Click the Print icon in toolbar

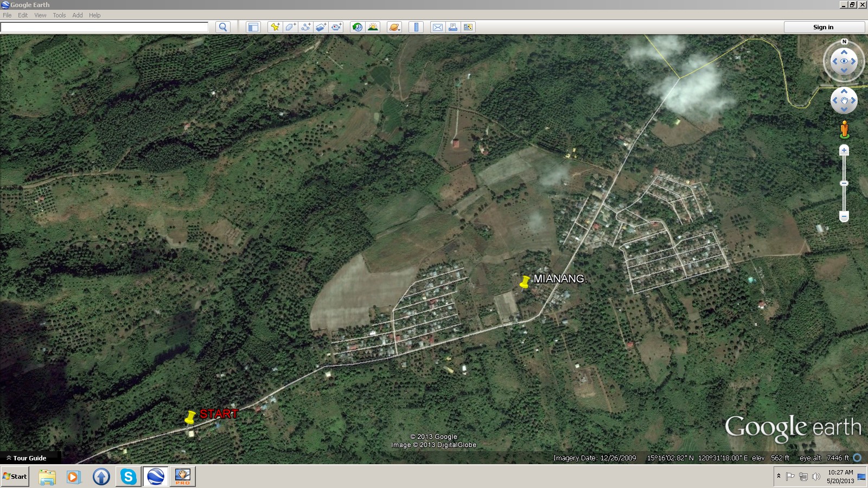click(x=452, y=27)
